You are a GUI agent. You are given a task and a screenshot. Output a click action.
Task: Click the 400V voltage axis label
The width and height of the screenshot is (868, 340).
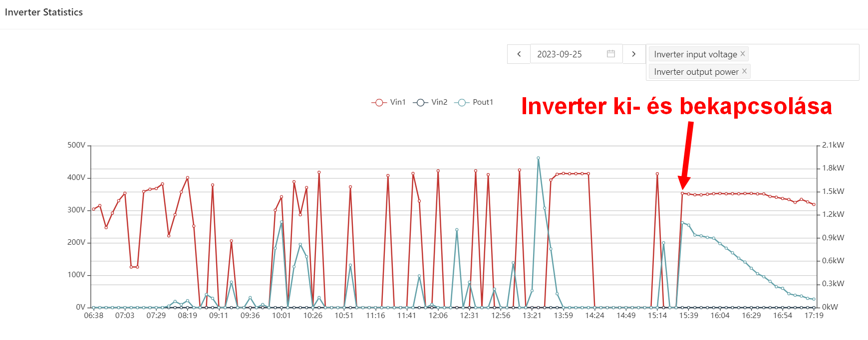(x=76, y=177)
